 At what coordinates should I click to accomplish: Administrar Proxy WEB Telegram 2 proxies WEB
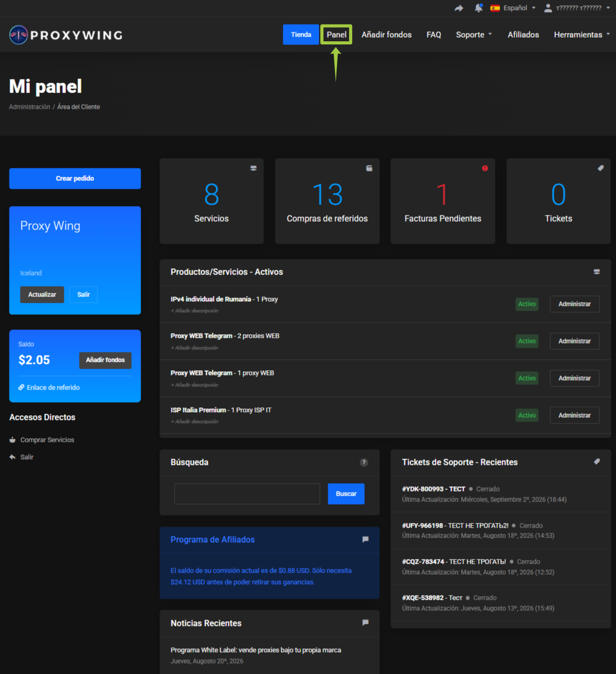pyautogui.click(x=574, y=341)
